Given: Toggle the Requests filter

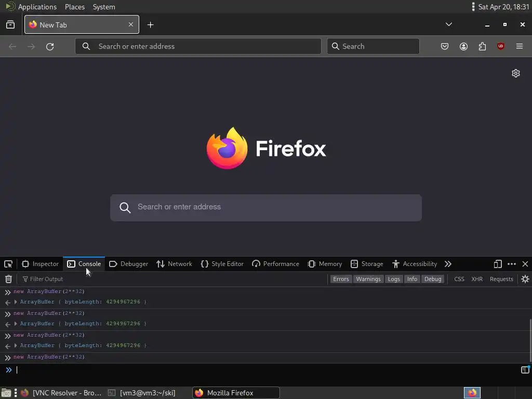Looking at the screenshot, I should [x=501, y=279].
